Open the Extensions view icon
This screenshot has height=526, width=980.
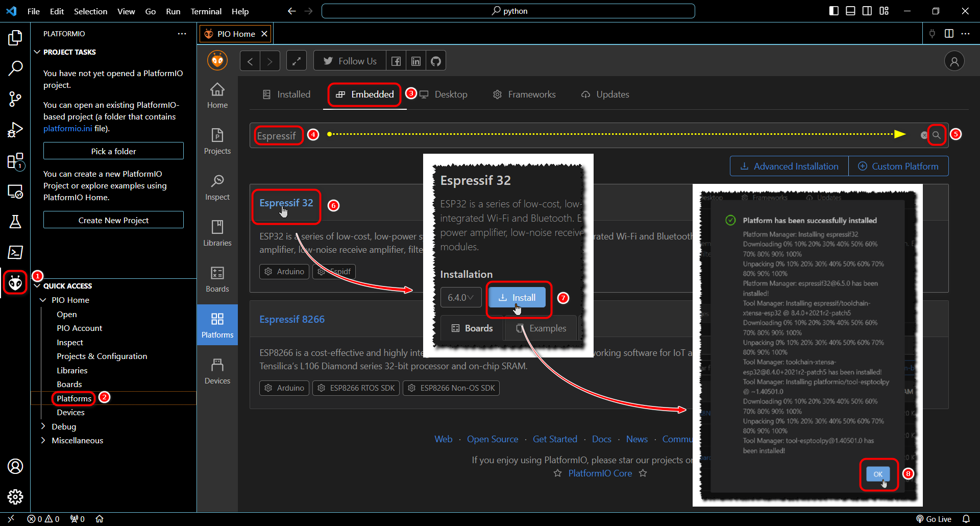(15, 161)
